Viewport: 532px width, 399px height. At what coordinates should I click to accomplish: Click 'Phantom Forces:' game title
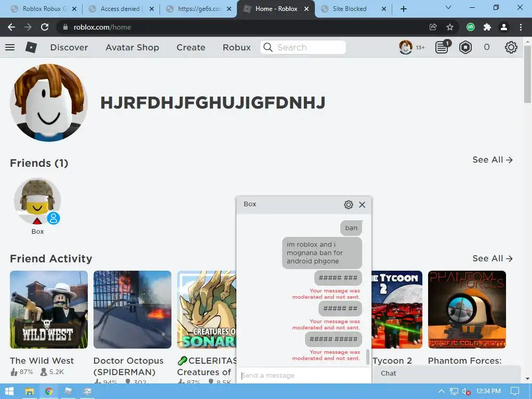[x=464, y=361]
